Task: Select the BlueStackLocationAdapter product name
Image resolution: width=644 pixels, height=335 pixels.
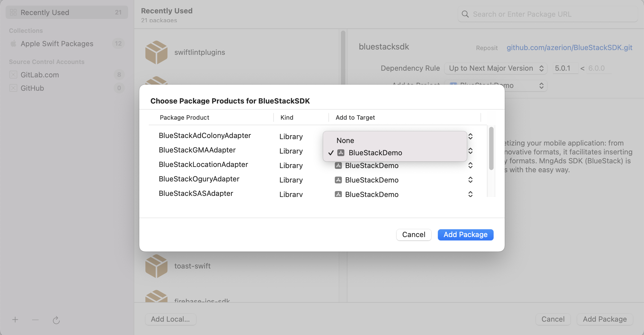Action: point(203,164)
